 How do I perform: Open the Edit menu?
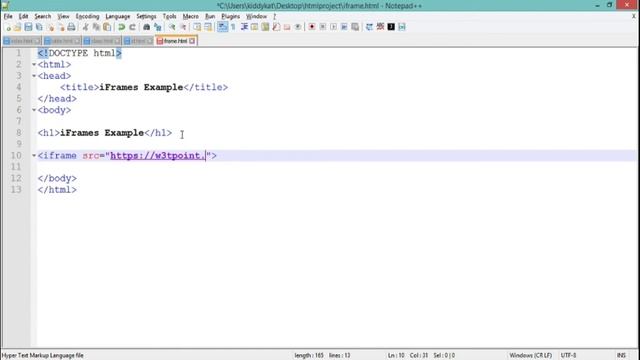click(x=24, y=16)
